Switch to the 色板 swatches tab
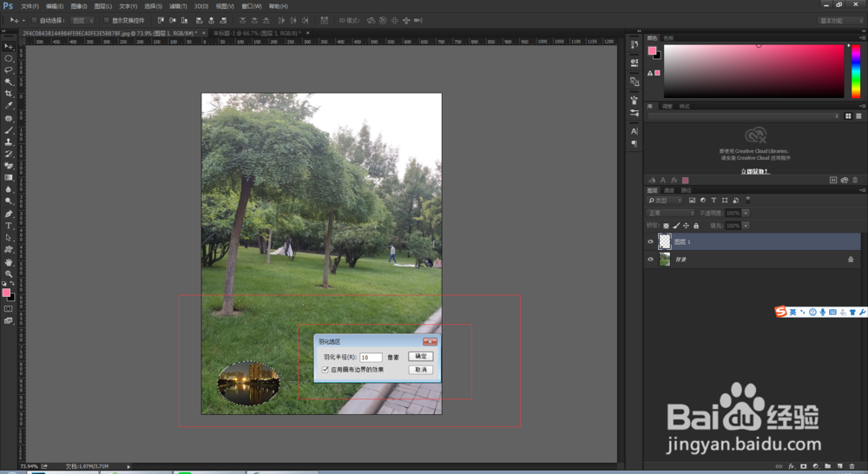 (x=668, y=38)
